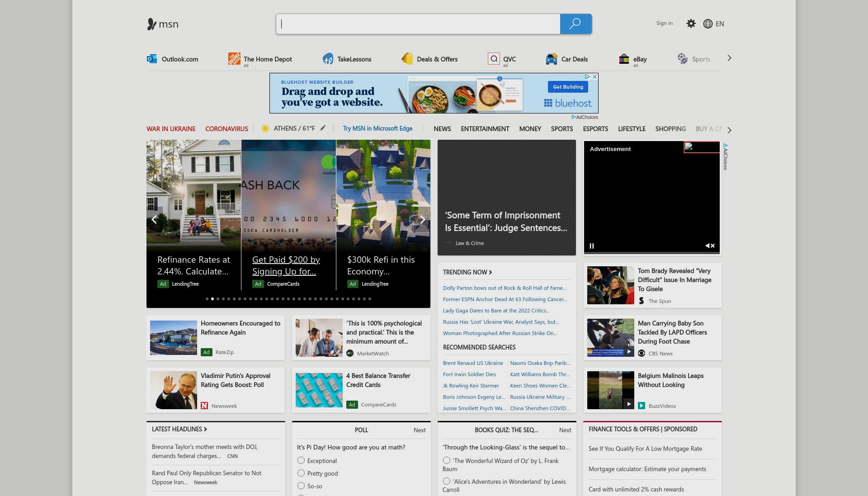868x496 pixels.
Task: Open TakeLessons shortcut icon
Action: tap(328, 59)
